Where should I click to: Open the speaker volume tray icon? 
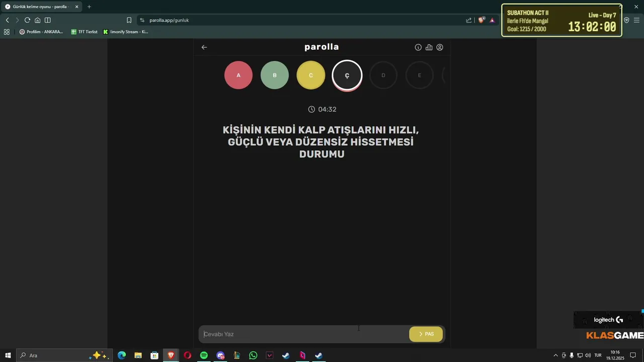pos(588,355)
